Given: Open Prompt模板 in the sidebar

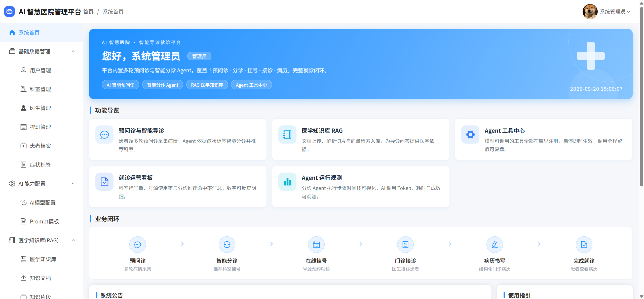Looking at the screenshot, I should (x=42, y=221).
